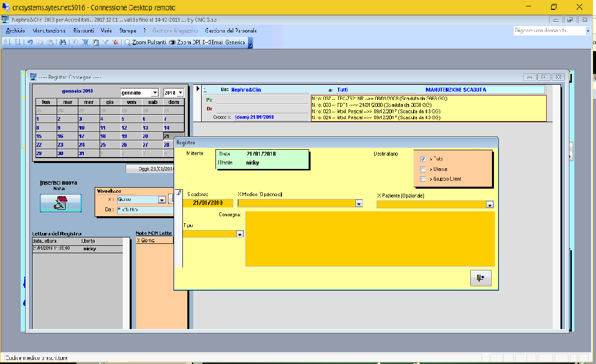This screenshot has height=364, width=596.
Task: Click the binoculars find icon
Action: click(63, 42)
